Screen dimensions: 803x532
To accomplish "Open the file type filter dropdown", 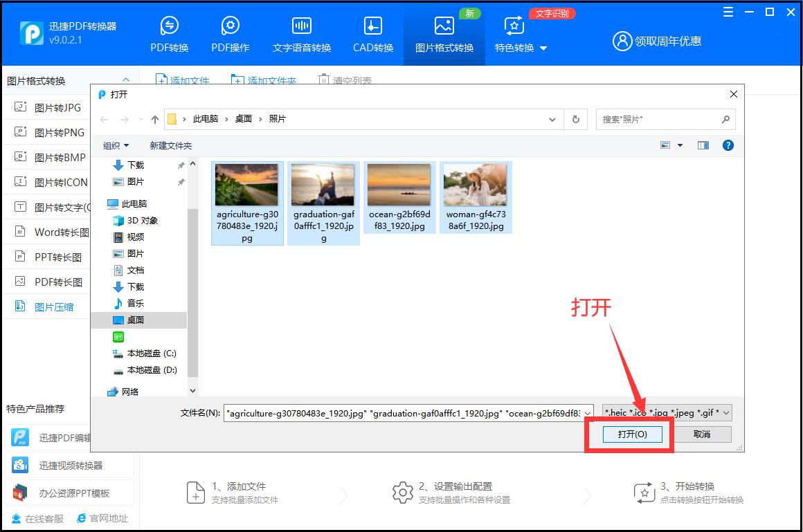I will (x=725, y=412).
